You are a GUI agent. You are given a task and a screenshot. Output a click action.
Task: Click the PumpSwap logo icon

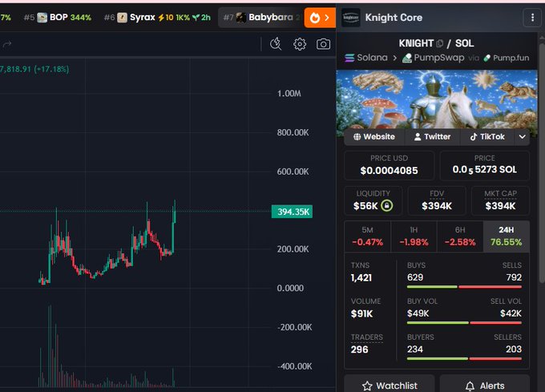pos(407,58)
